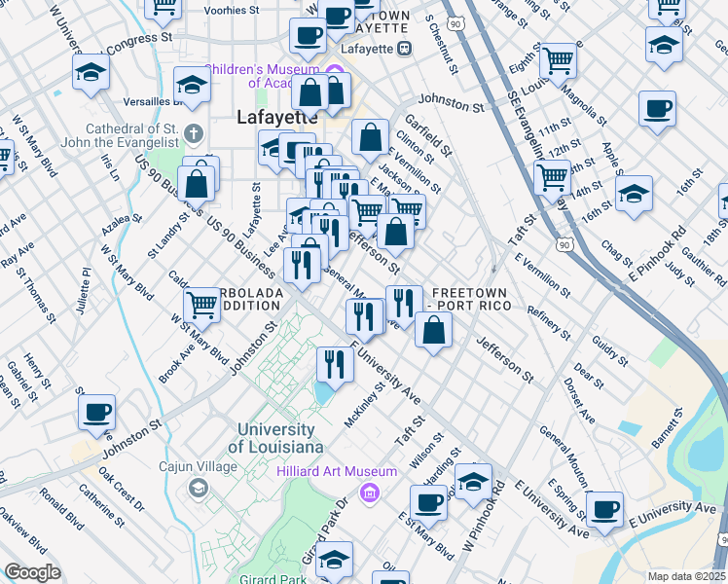The image size is (728, 584).
Task: Click school marker near Girard Park Dr
Action: [x=334, y=561]
